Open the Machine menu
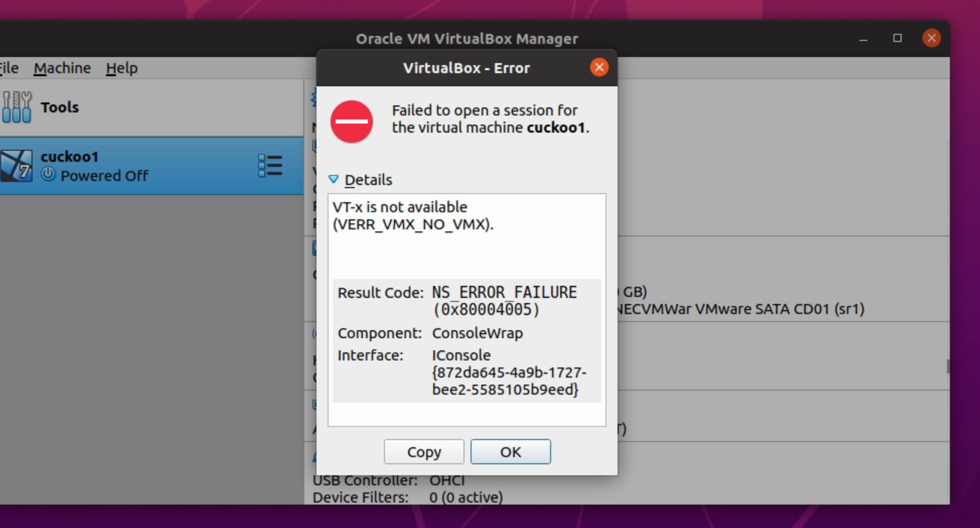Viewport: 980px width, 528px height. click(x=62, y=68)
